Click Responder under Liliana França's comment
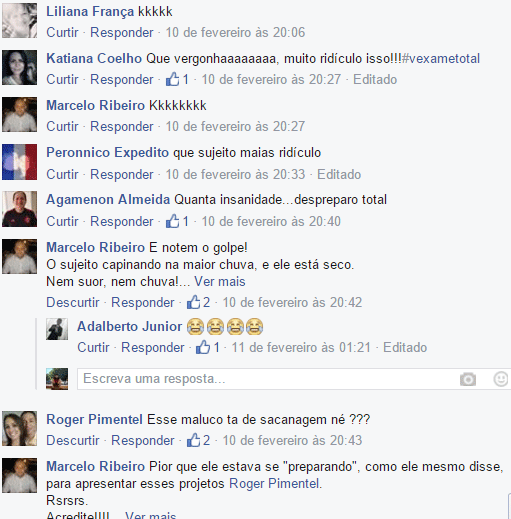 (122, 33)
